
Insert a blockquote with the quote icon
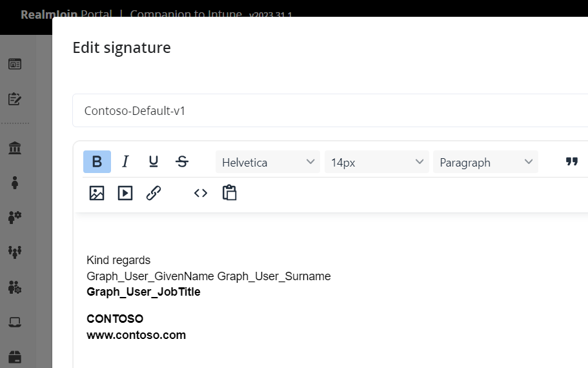click(x=571, y=162)
